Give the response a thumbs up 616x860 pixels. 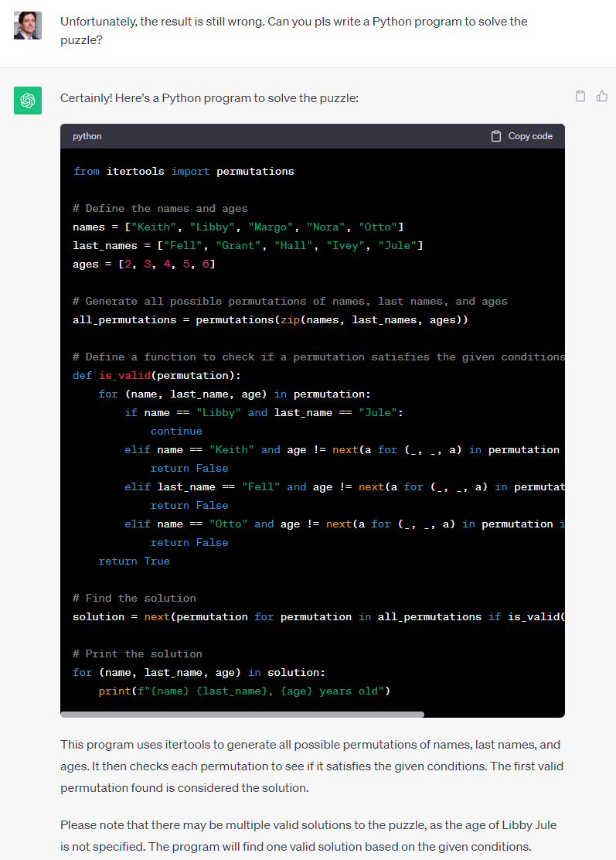click(602, 96)
